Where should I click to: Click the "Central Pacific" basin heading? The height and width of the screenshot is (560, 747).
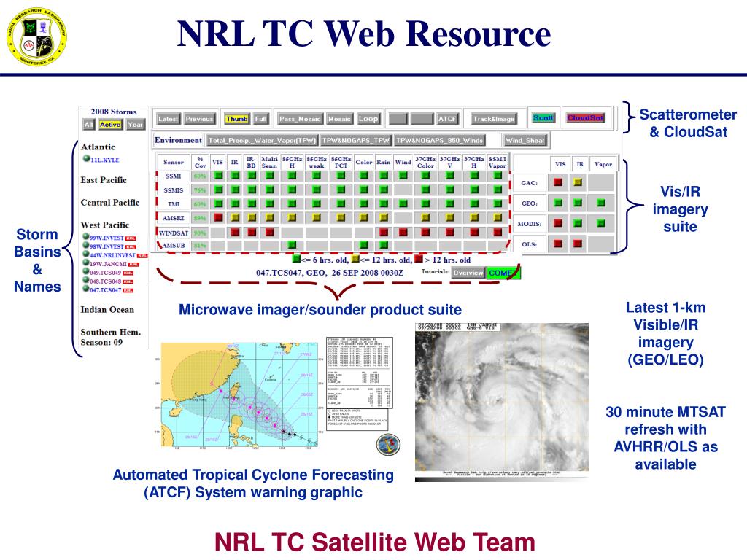click(110, 203)
